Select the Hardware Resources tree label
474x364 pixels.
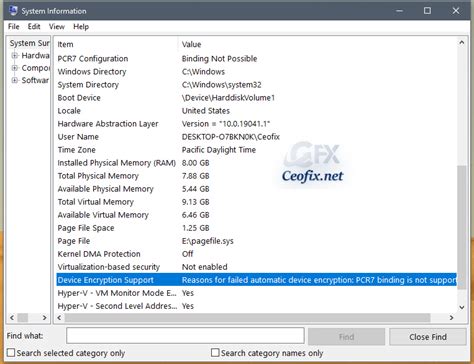pyautogui.click(x=35, y=56)
